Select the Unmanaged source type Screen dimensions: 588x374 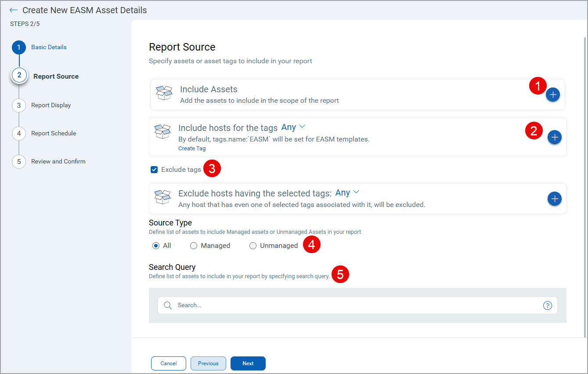tap(253, 246)
